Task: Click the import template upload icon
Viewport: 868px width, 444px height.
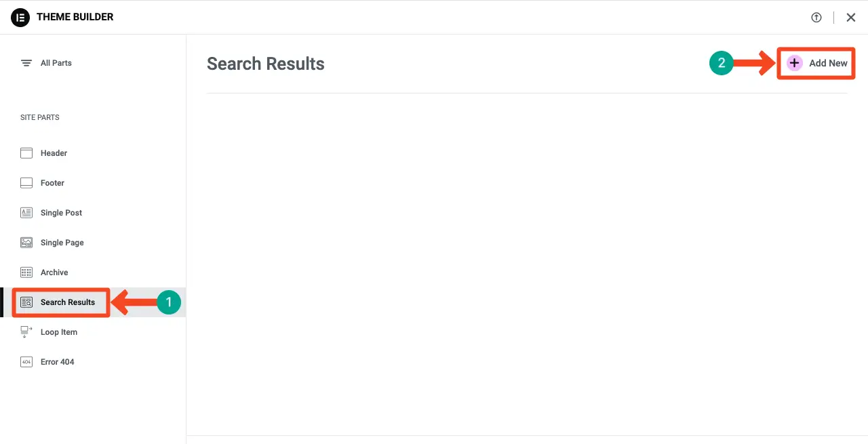Action: pos(816,18)
